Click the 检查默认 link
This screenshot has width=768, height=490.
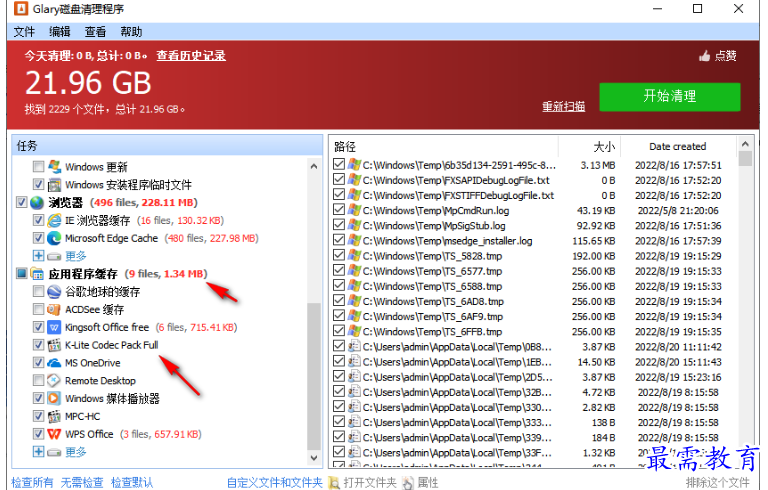(x=132, y=483)
